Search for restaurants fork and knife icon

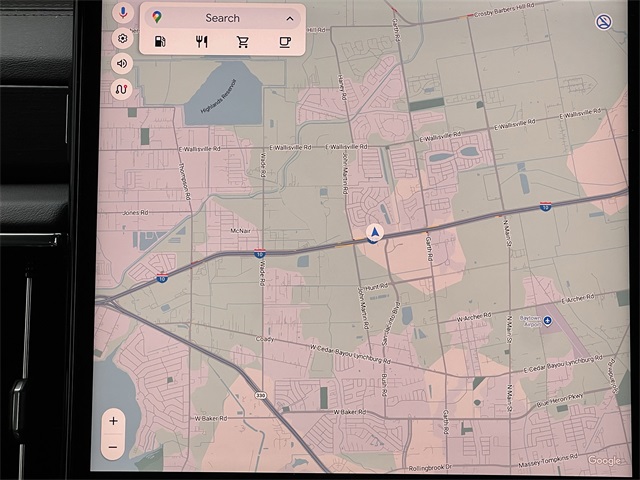coord(202,42)
